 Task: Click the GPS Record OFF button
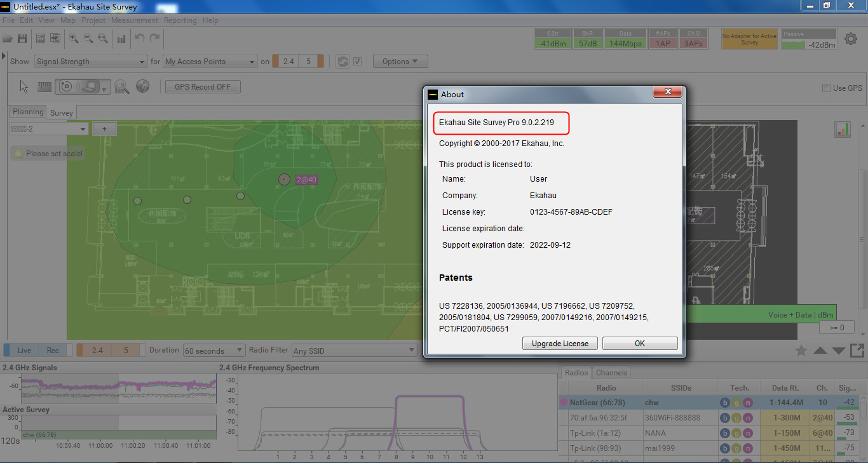[x=203, y=87]
